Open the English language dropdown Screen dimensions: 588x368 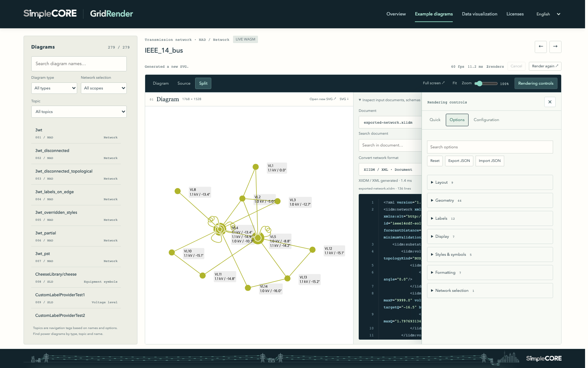coord(548,14)
